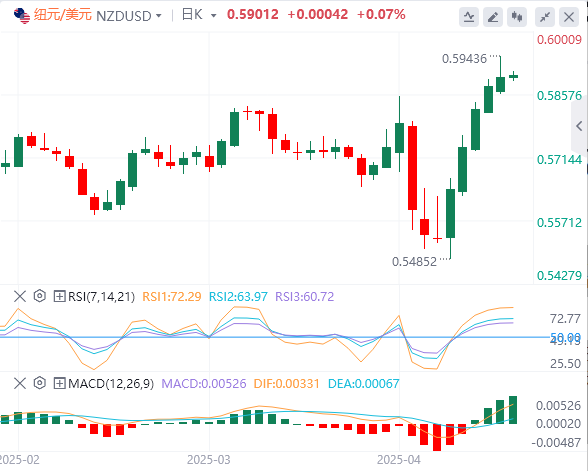Click the 2025-03 date axis marker

(x=209, y=459)
